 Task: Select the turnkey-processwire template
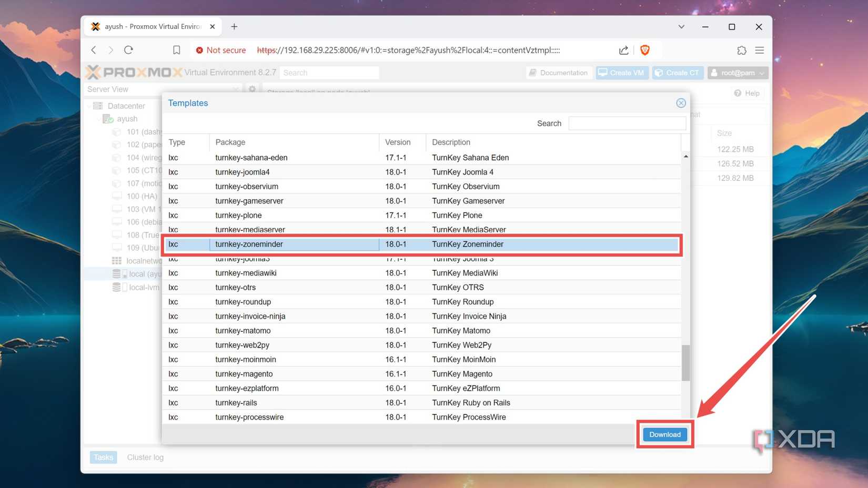point(421,417)
